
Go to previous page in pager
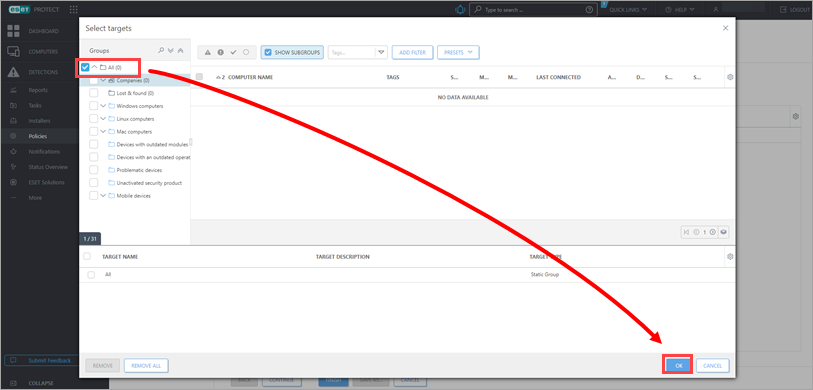pos(696,232)
